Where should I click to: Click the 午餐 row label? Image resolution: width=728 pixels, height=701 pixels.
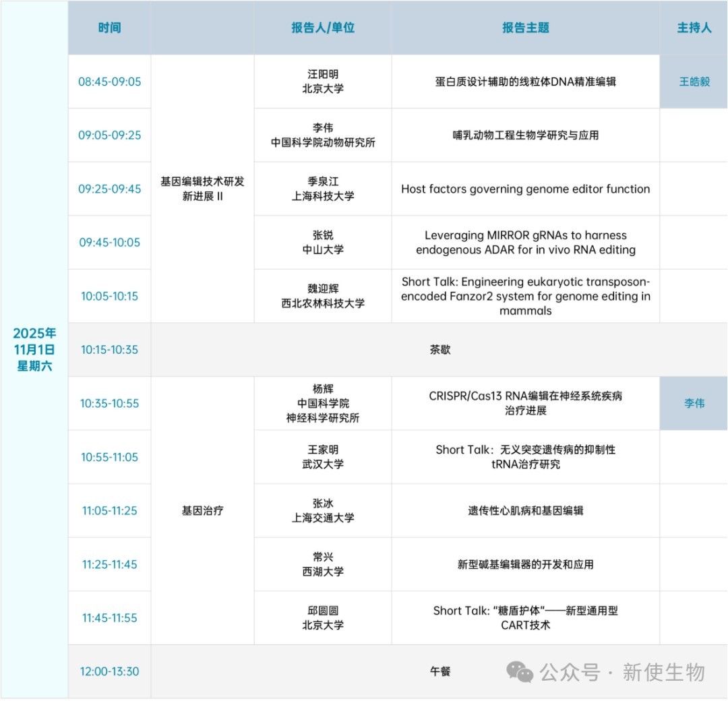coord(439,671)
